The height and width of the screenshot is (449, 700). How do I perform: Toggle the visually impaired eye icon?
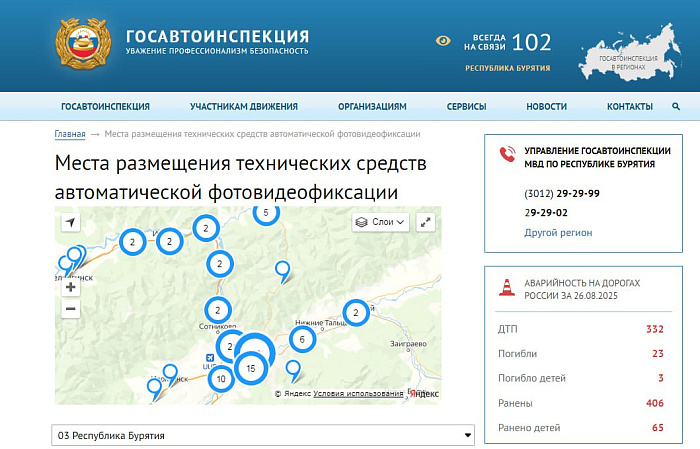(x=442, y=41)
